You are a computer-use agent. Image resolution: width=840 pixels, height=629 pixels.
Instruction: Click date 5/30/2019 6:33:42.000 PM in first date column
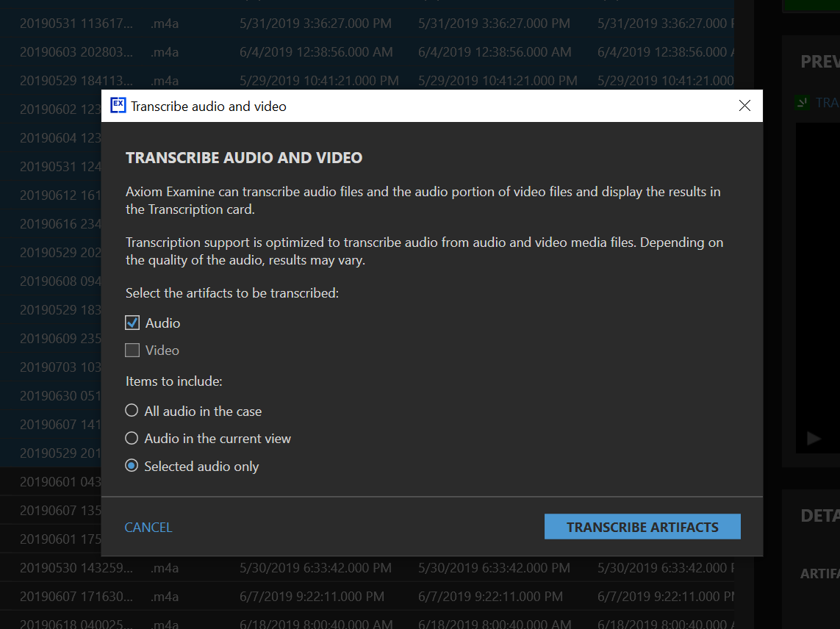[x=315, y=568]
